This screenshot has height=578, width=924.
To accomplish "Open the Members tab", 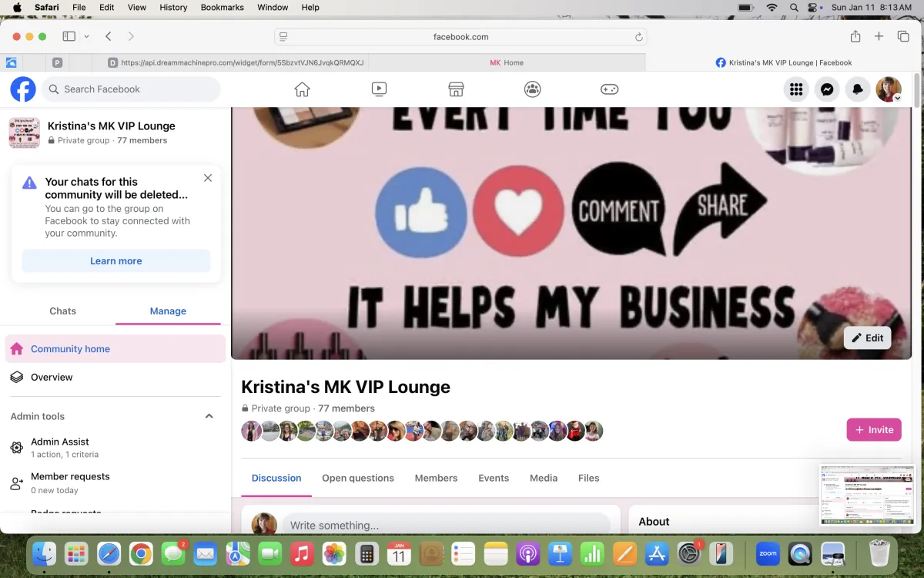I will [437, 478].
